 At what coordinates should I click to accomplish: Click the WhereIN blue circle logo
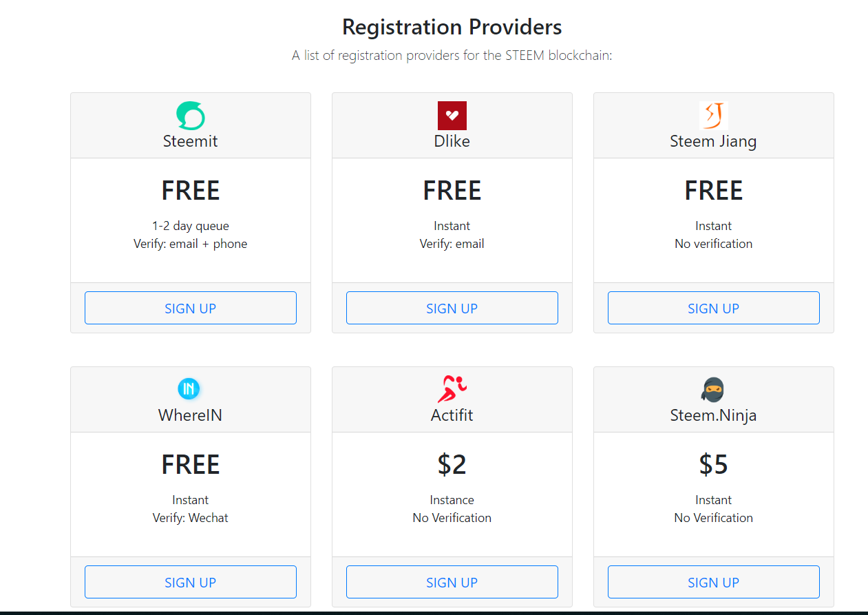click(x=189, y=389)
